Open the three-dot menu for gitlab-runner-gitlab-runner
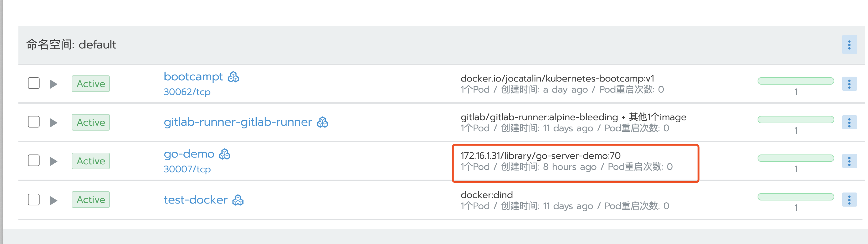The width and height of the screenshot is (868, 244). click(x=849, y=123)
